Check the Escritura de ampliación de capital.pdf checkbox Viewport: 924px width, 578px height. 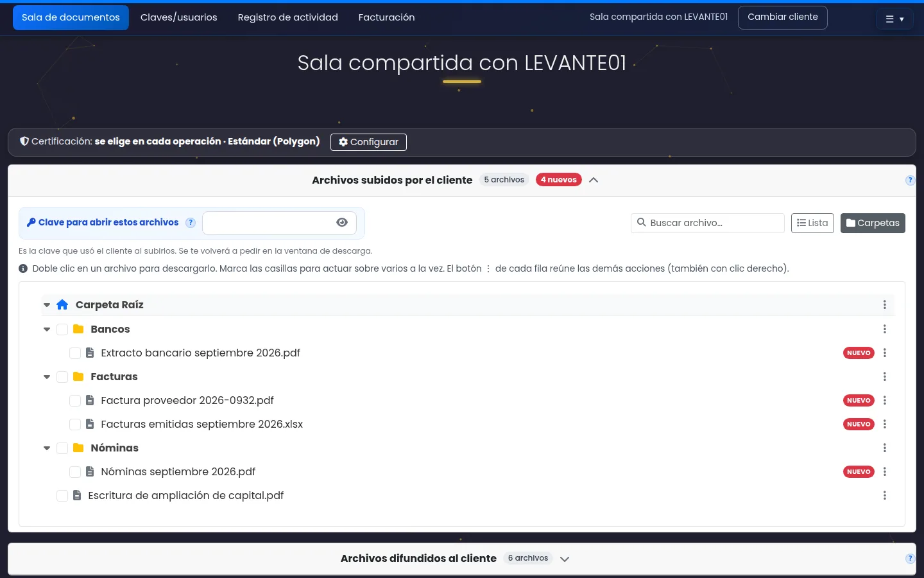pos(62,496)
